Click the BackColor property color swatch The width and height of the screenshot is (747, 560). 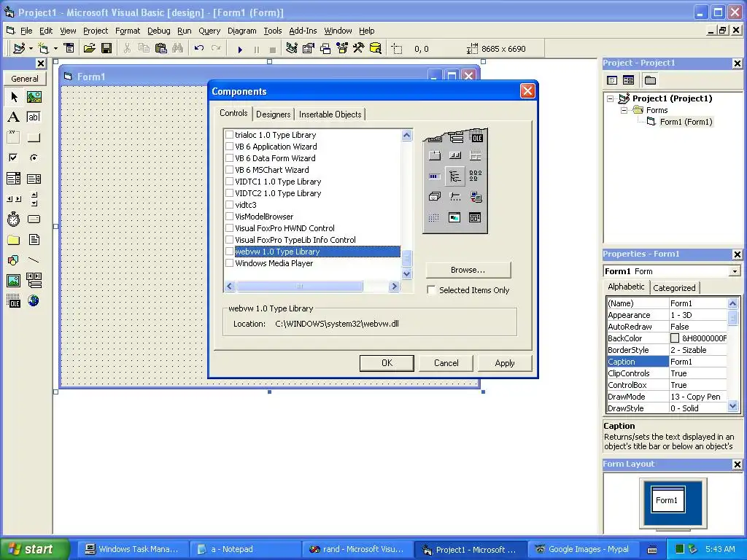click(x=675, y=338)
